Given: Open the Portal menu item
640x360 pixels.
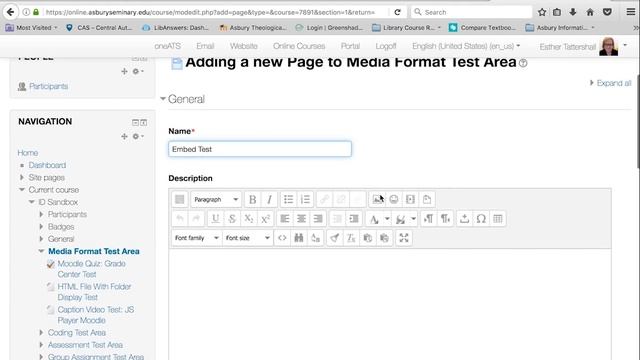Looking at the screenshot, I should 350,46.
